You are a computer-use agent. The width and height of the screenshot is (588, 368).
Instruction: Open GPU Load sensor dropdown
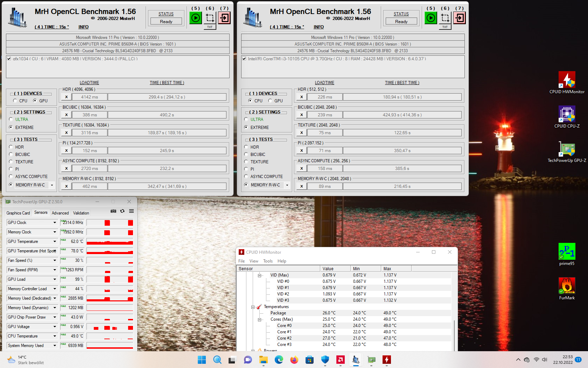pyautogui.click(x=55, y=279)
